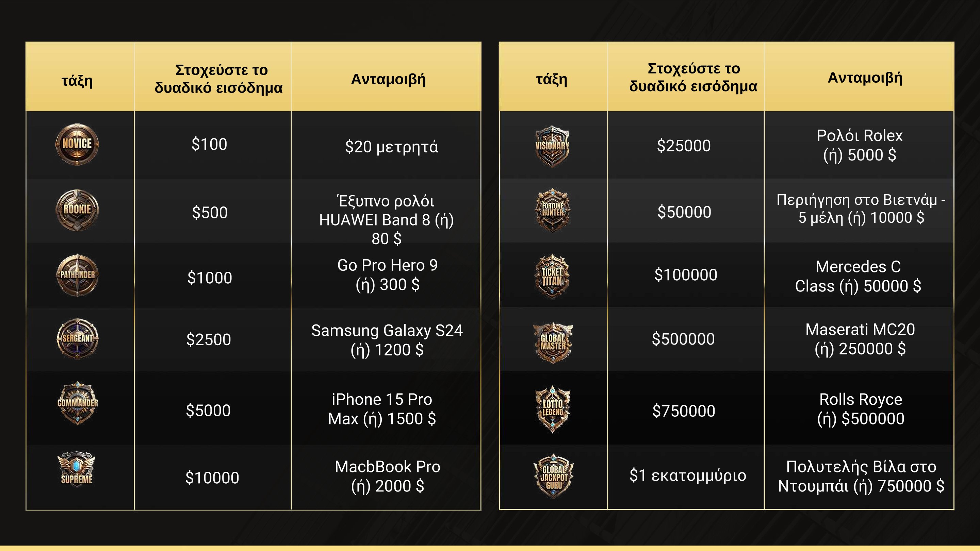Screen dimensions: 980x551
Task: Click the Commander rank badge
Action: click(78, 403)
